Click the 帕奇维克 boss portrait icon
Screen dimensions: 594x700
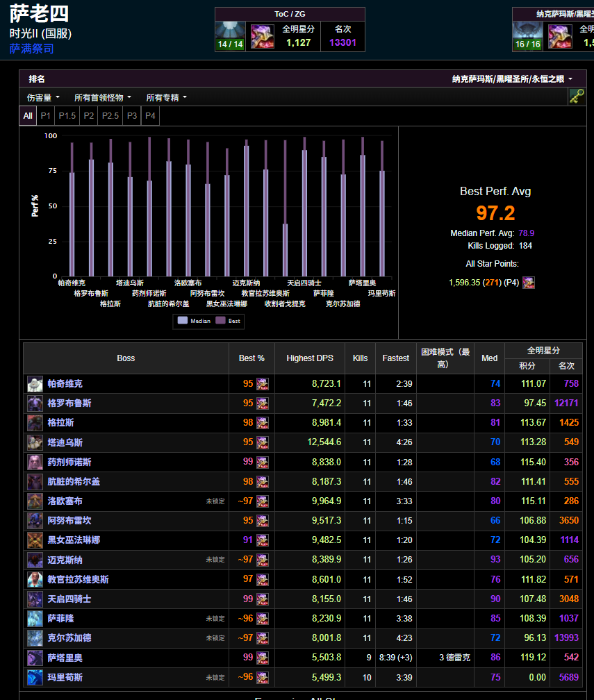(x=35, y=384)
